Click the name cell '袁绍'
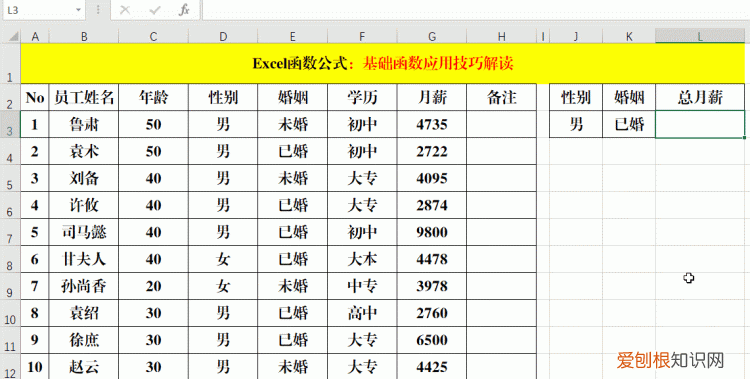 click(x=84, y=313)
